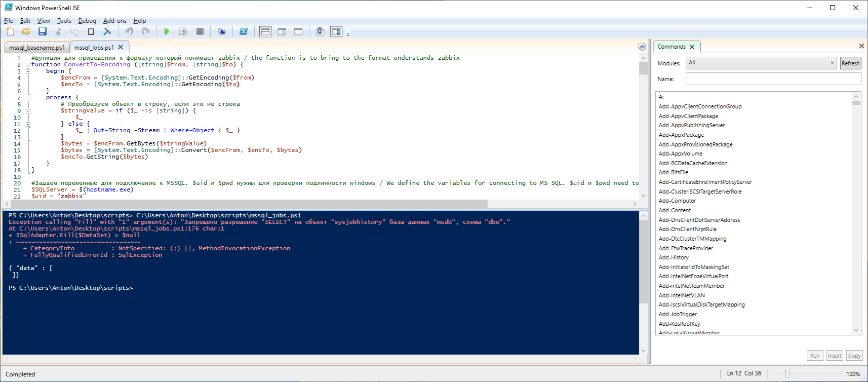Viewport: 868px width, 382px height.
Task: Collapse the process block at line 7
Action: click(28, 98)
